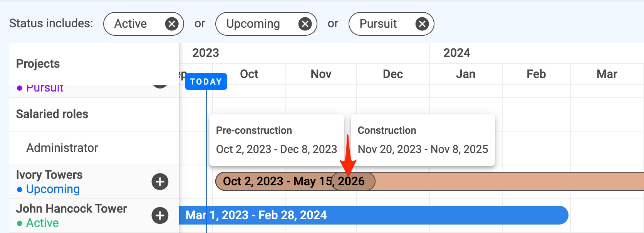Remove the Upcoming status filter

[305, 24]
